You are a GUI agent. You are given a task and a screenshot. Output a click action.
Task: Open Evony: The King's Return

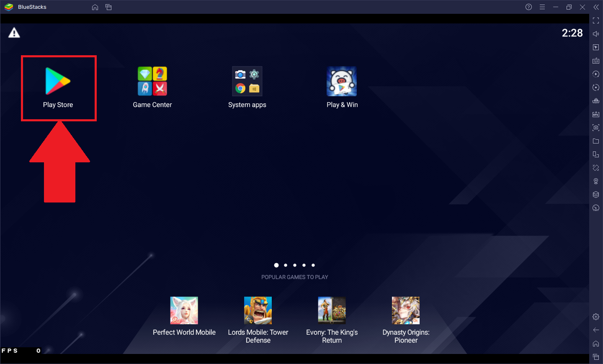(x=332, y=310)
